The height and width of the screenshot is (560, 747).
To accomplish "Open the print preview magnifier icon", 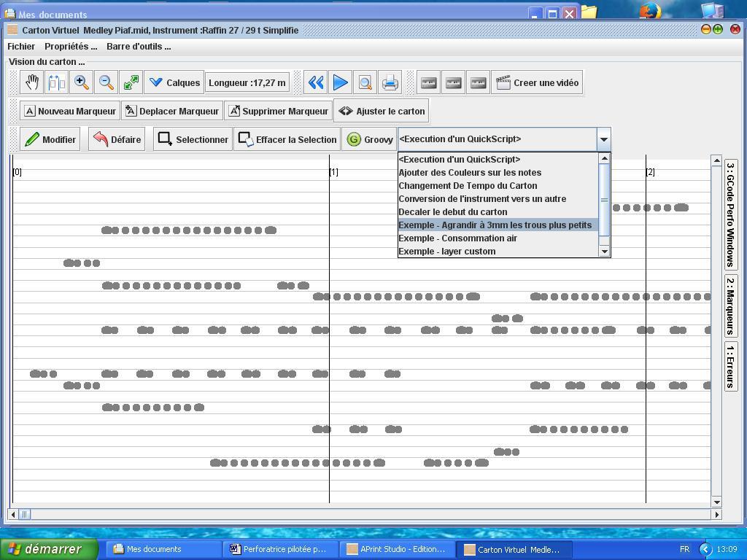I will pyautogui.click(x=365, y=82).
